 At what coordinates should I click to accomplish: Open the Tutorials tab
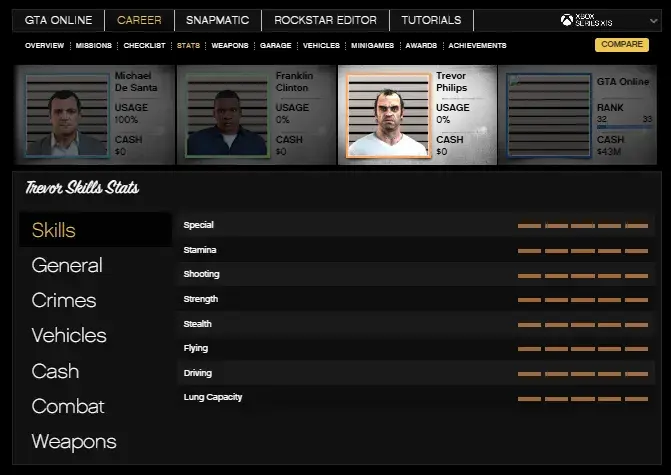[x=431, y=20]
